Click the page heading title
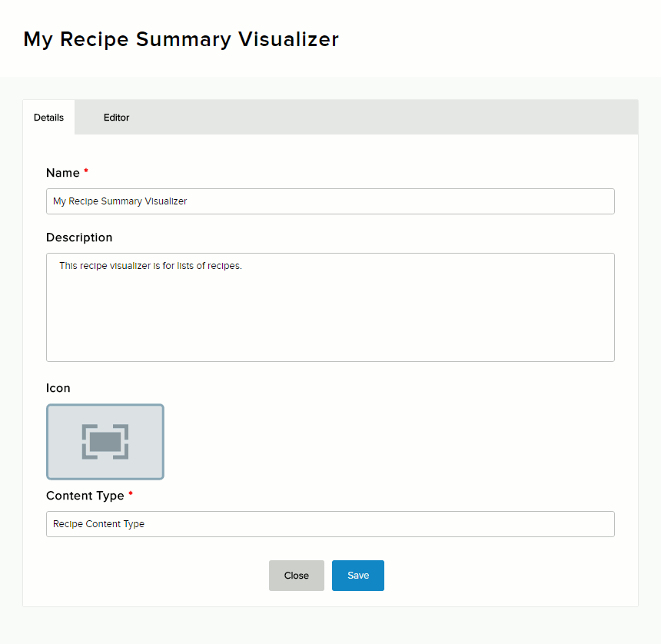Screen dimensions: 661x644 pyautogui.click(x=181, y=39)
